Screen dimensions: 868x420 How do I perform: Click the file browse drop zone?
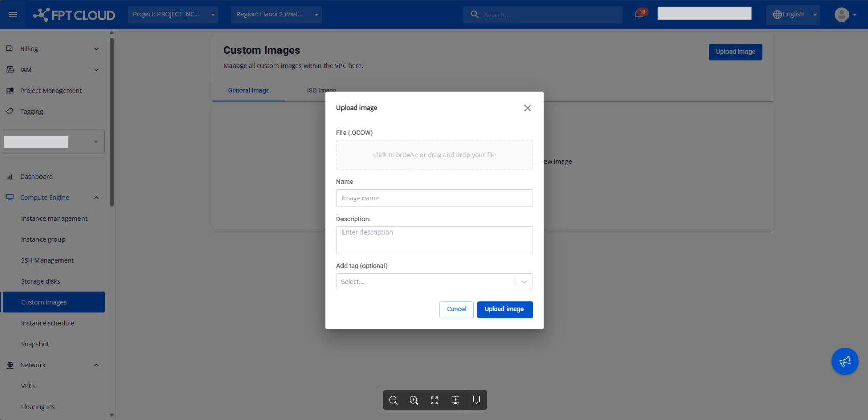[x=434, y=155]
